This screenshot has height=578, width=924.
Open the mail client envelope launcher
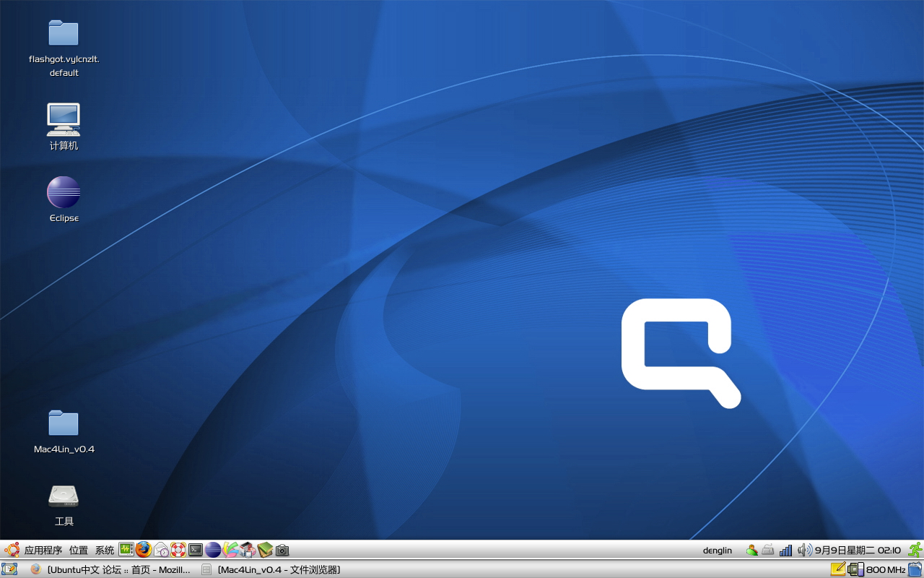[161, 550]
